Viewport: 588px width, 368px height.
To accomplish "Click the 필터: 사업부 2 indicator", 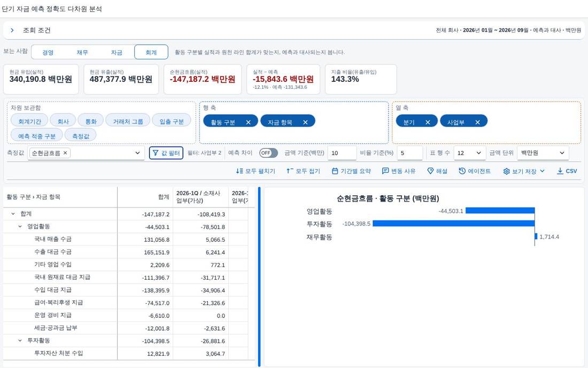I will (204, 153).
